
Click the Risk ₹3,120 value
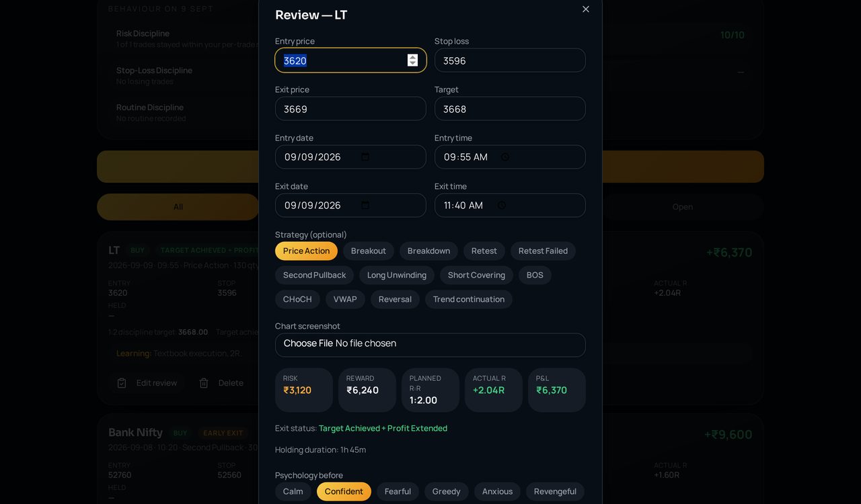coord(297,390)
